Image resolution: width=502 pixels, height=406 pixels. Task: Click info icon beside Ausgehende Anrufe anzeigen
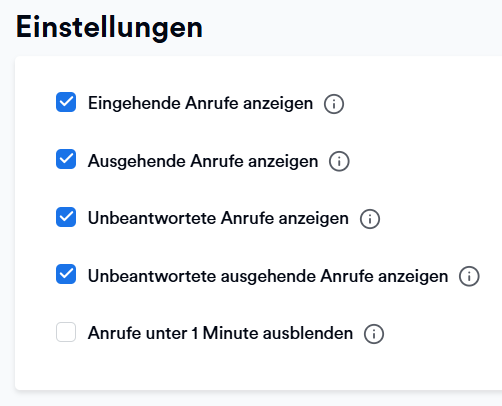pyautogui.click(x=339, y=162)
